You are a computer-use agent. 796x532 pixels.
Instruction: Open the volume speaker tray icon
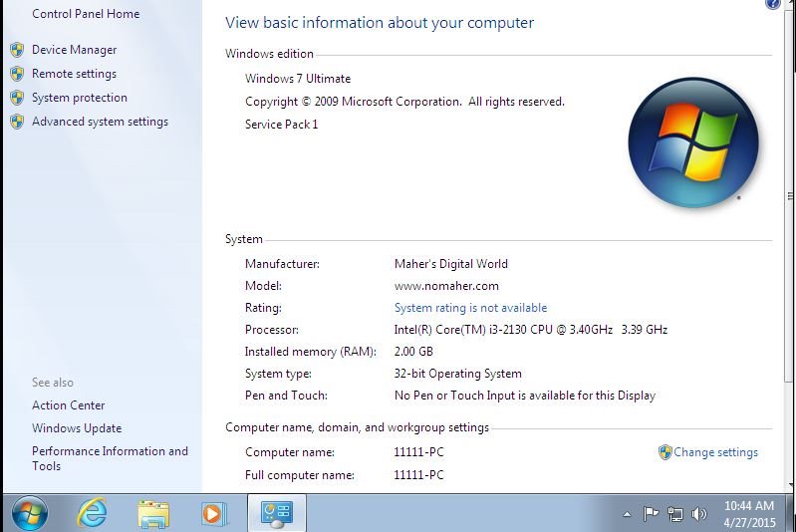(x=699, y=514)
